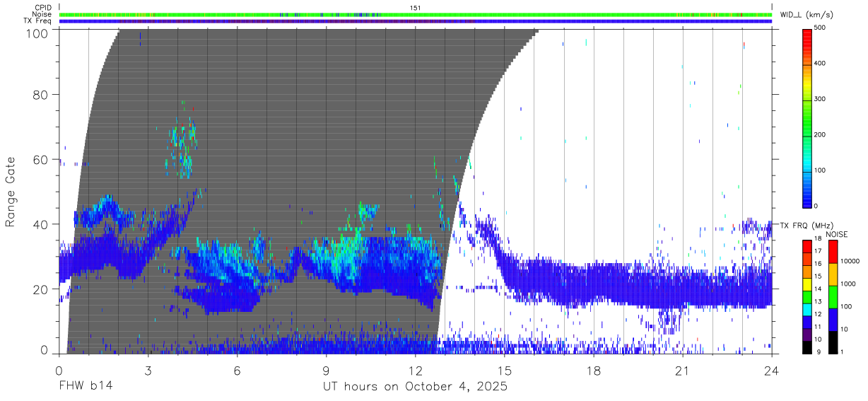The height and width of the screenshot is (401, 868).
Task: Pick the blue 11–12 MHz frequency swatch
Action: pos(807,322)
